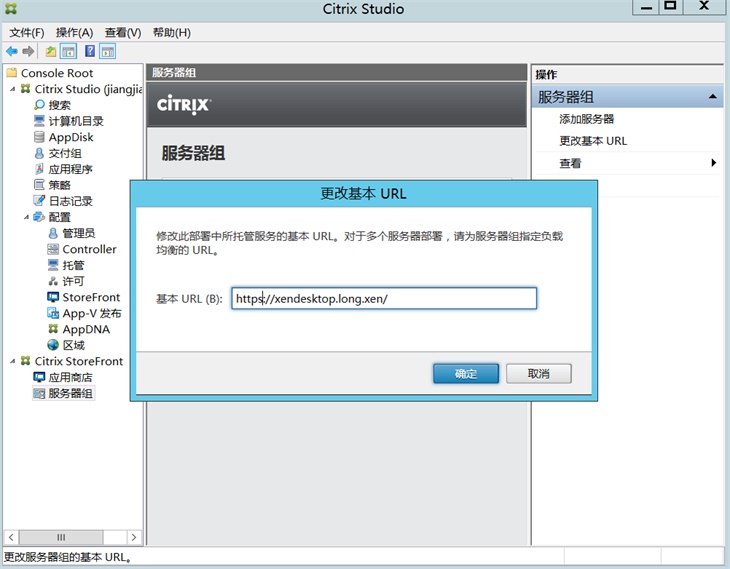Click the Back arrow toolbar icon
The height and width of the screenshot is (569, 730).
pyautogui.click(x=12, y=51)
